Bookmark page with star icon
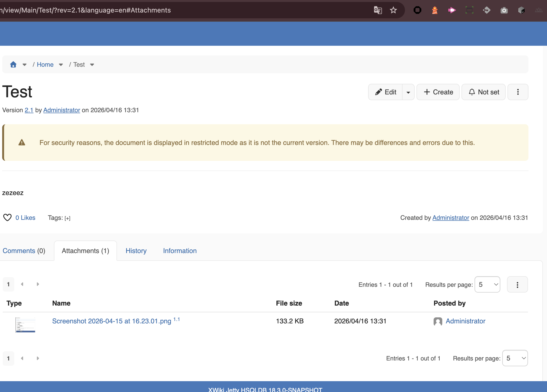The height and width of the screenshot is (392, 547). (393, 10)
